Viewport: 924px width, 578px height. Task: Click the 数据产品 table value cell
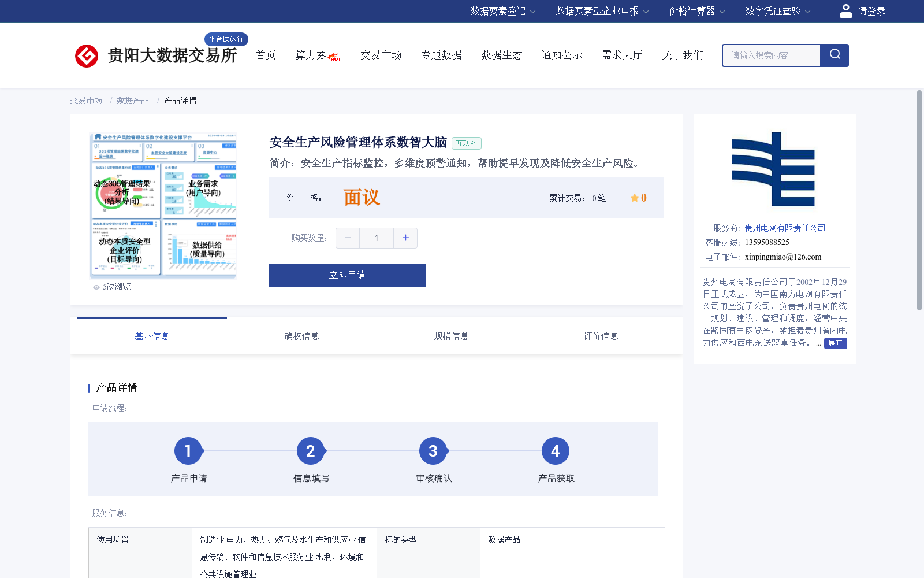click(x=572, y=553)
